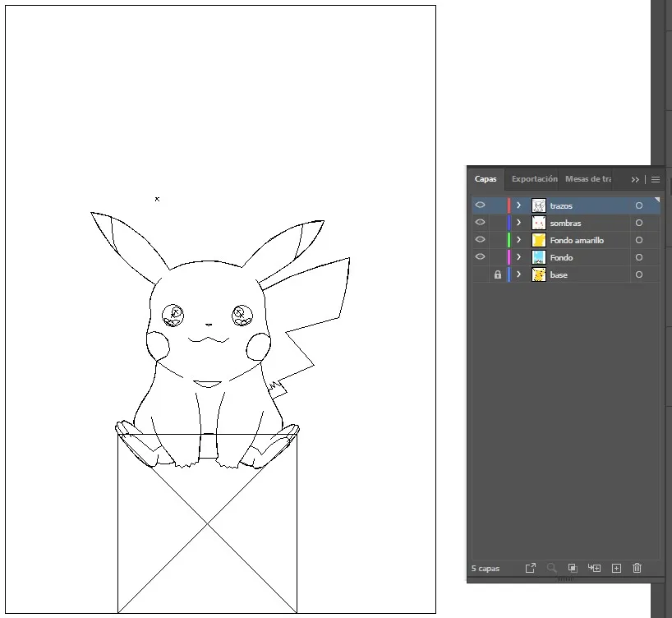Delete the selected layer with trash icon
672x618 pixels.
coord(637,568)
